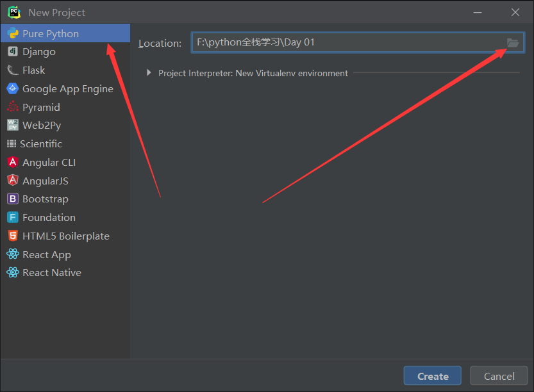Choose Web2Py project type
Screen dimensions: 534x392
65,125
